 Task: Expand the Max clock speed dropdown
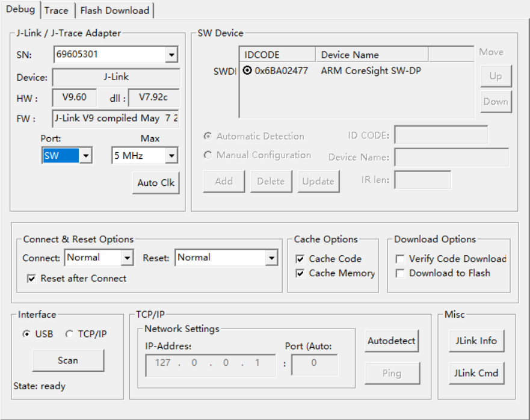(171, 156)
